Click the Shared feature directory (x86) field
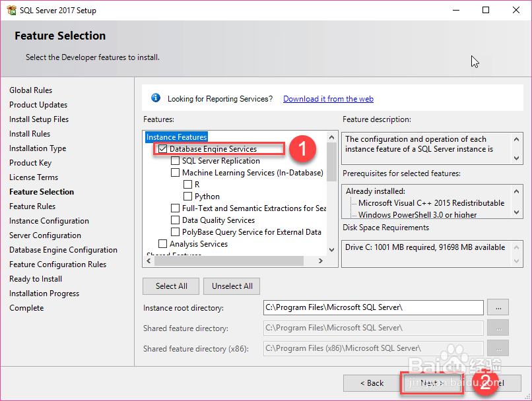 pos(373,348)
